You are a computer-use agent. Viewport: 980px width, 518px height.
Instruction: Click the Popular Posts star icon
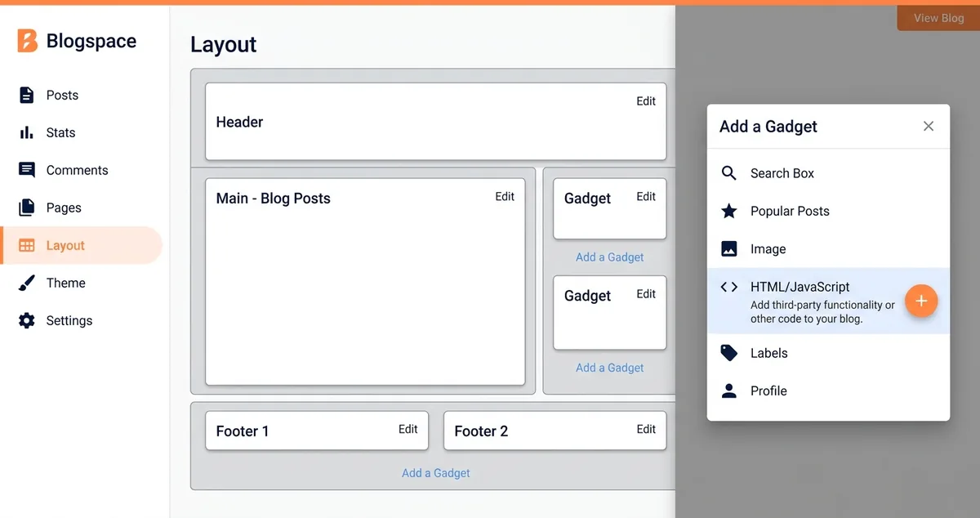point(729,211)
